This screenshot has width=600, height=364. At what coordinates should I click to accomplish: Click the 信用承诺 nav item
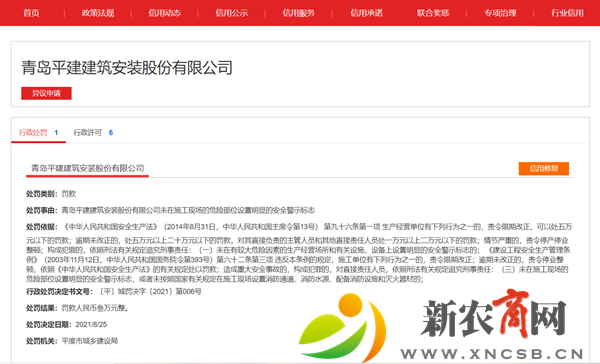click(366, 13)
